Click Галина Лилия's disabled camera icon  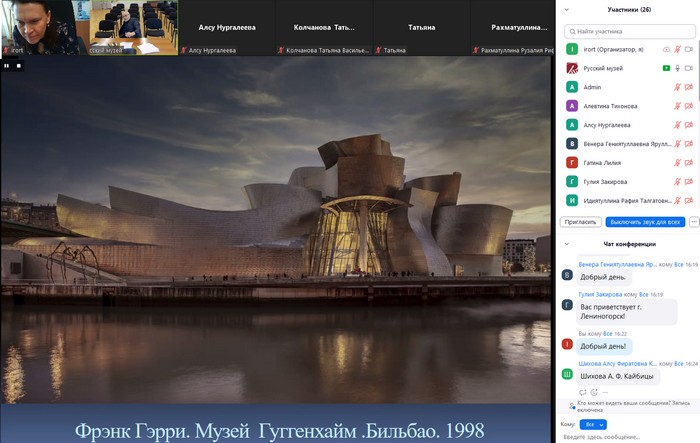click(689, 163)
